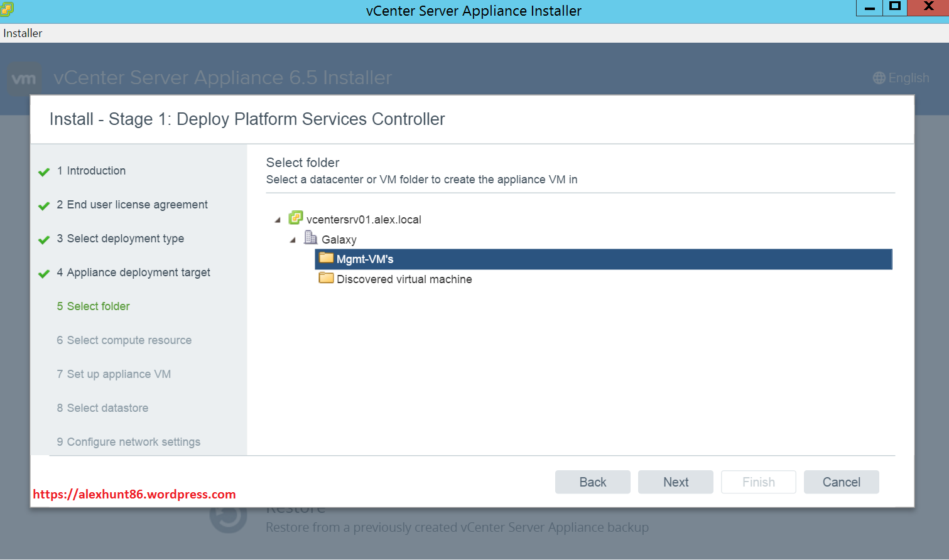Open the Installer menu
The width and height of the screenshot is (949, 560).
coord(23,33)
